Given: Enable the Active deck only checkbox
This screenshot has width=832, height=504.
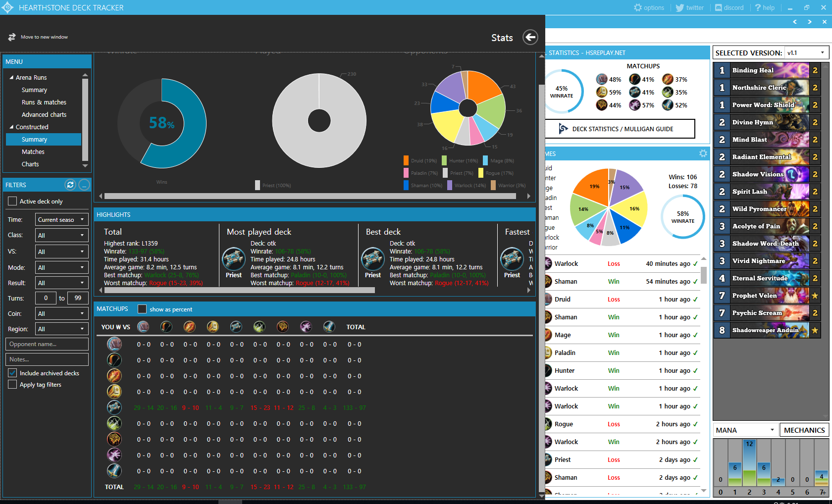Looking at the screenshot, I should tap(12, 201).
